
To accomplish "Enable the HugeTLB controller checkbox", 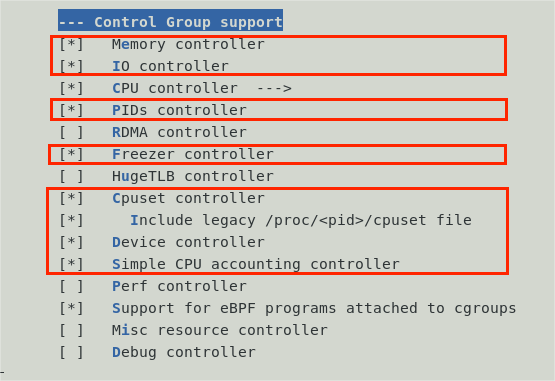I will 71,176.
